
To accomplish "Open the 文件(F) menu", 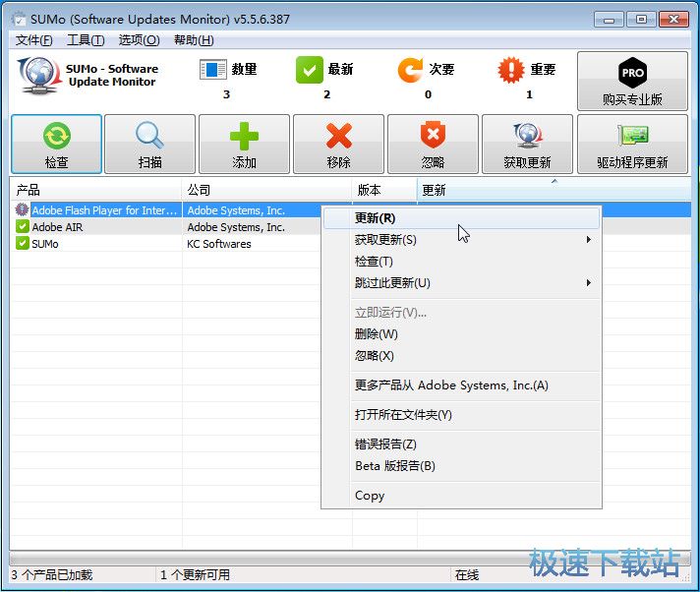I will pyautogui.click(x=34, y=40).
